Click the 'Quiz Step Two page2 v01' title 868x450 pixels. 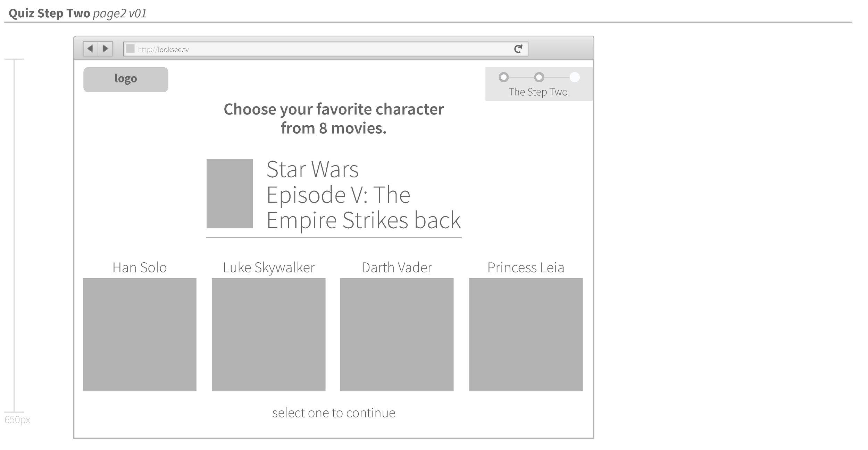(x=78, y=14)
